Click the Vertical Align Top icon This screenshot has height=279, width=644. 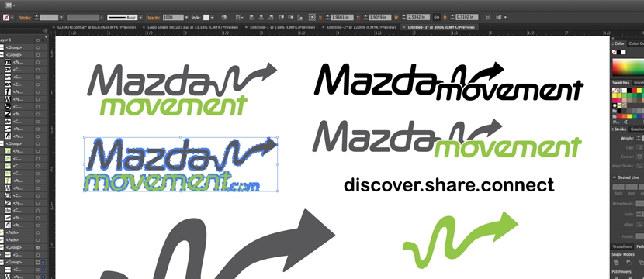tap(282, 18)
